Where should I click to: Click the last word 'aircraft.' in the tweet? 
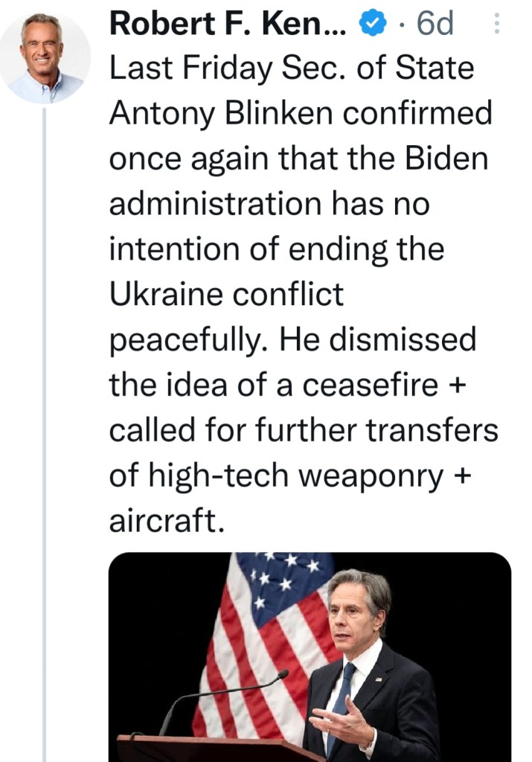click(x=167, y=520)
